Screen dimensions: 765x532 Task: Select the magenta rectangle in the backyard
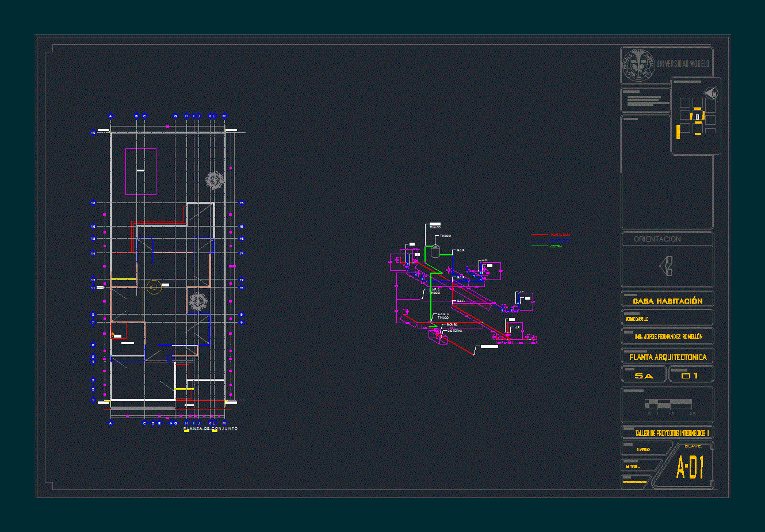pyautogui.click(x=141, y=171)
